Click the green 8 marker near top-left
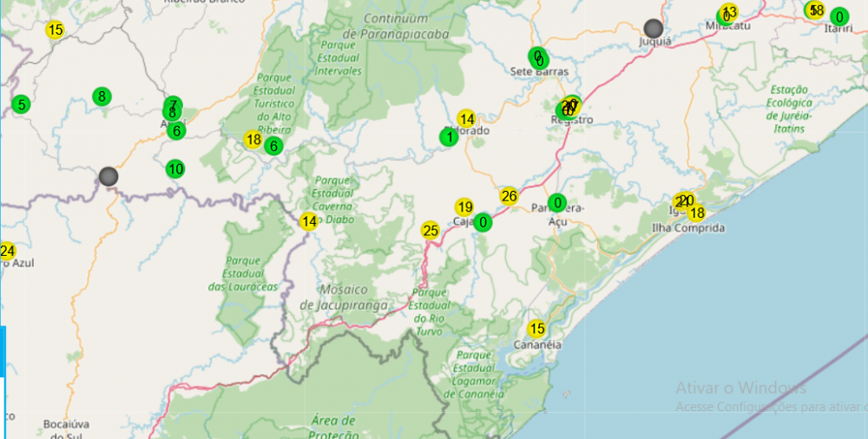 (x=102, y=96)
